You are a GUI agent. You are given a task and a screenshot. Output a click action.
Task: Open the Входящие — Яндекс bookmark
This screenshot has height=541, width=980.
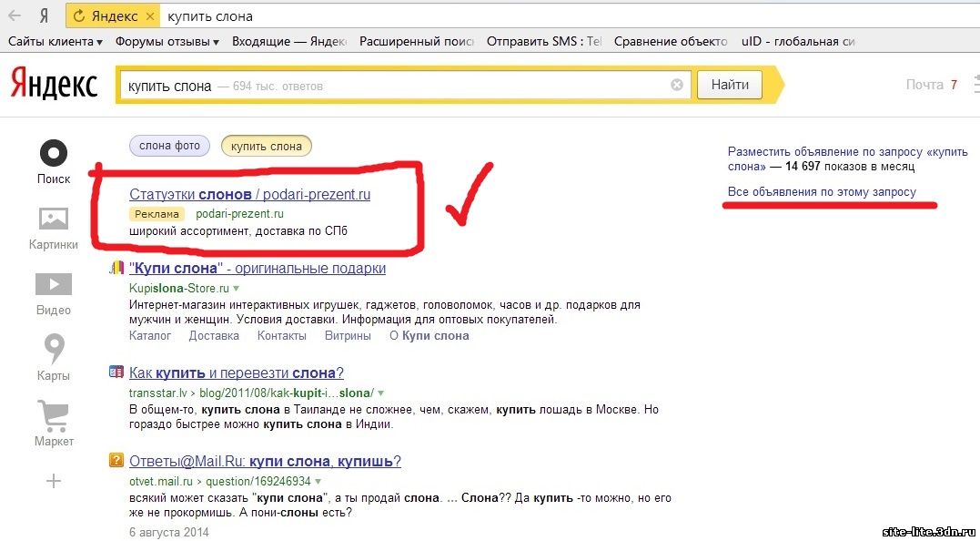click(x=288, y=42)
